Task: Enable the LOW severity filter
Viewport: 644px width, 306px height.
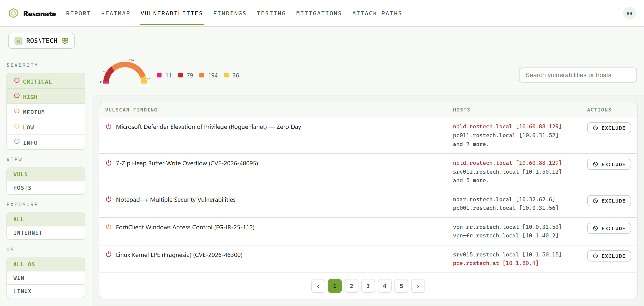Action: 46,127
